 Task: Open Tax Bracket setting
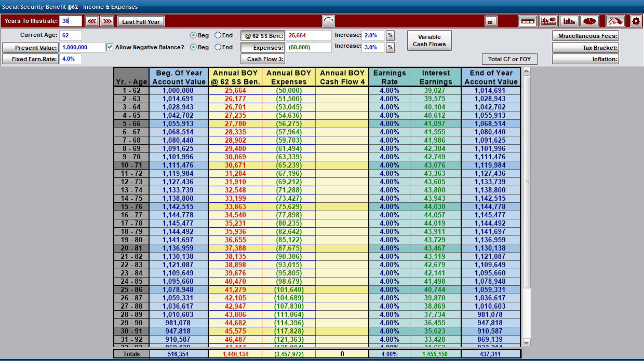tap(585, 47)
